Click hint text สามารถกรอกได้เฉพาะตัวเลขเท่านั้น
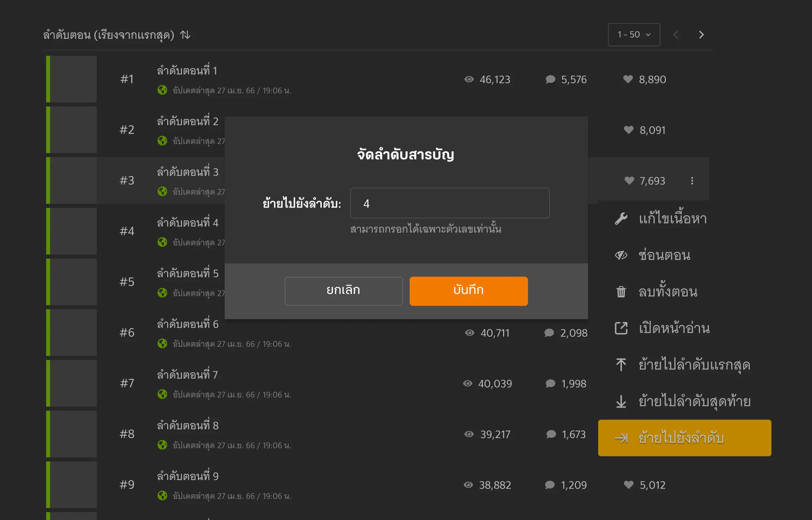812x520 pixels. 426,229
